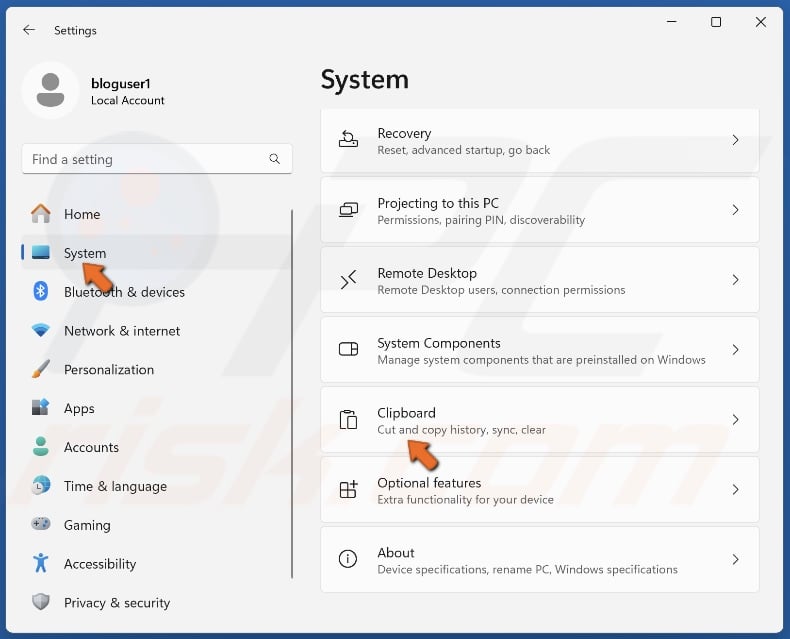Click 'Remote Desktop users, connection permissions'
Viewport: 790px width, 639px height.
[x=501, y=290]
